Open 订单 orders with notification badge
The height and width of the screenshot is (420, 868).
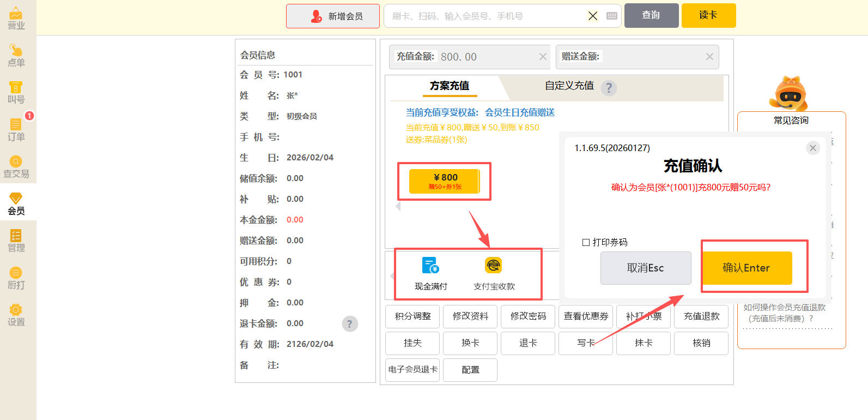click(16, 130)
